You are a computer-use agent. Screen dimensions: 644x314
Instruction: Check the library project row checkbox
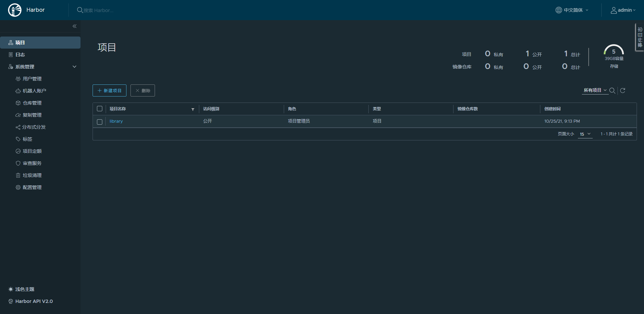100,122
